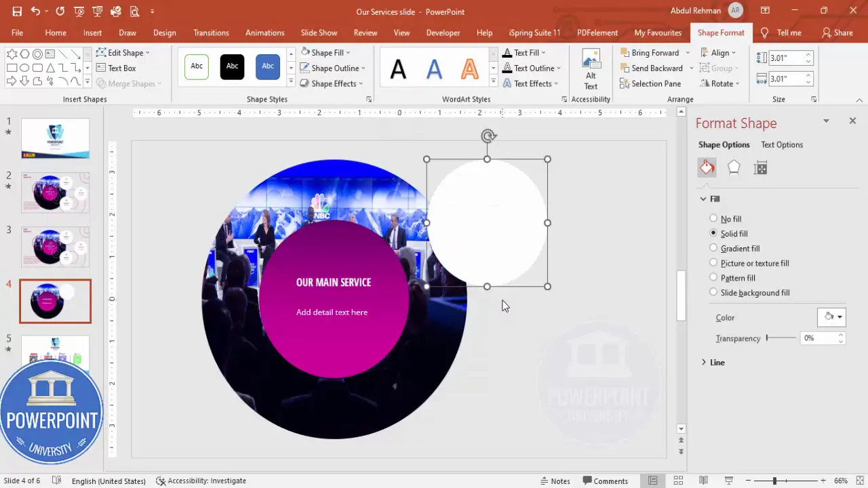This screenshot has height=488, width=868.
Task: Apply the orange outlined A WordArt style
Action: point(470,68)
